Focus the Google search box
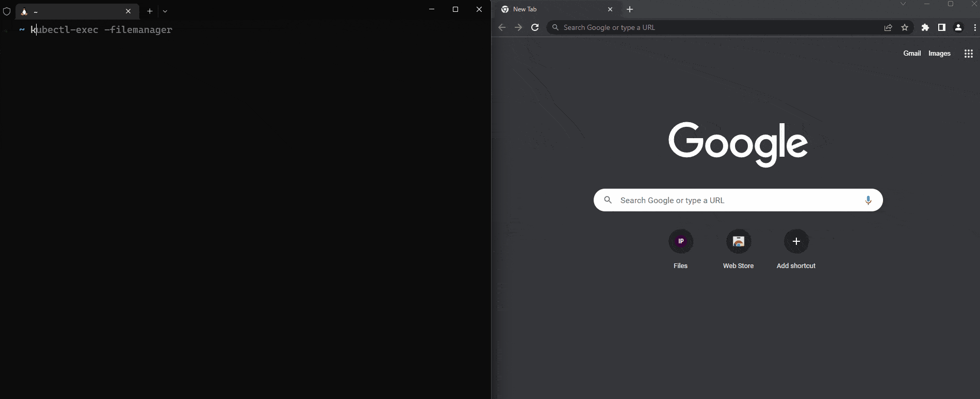The width and height of the screenshot is (980, 399). pyautogui.click(x=738, y=200)
